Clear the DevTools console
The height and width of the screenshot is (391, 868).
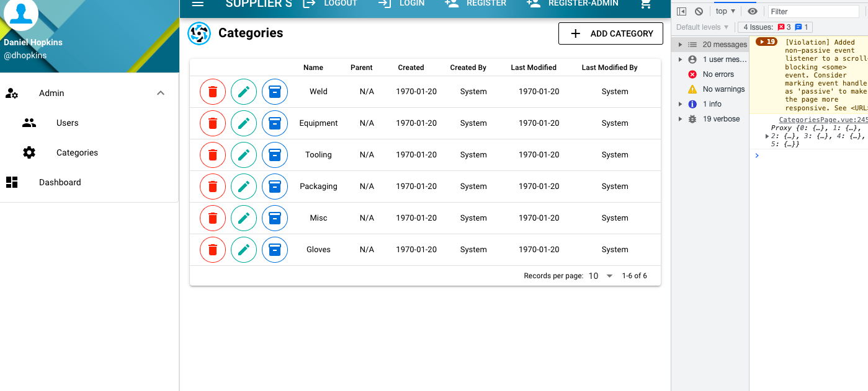click(699, 11)
